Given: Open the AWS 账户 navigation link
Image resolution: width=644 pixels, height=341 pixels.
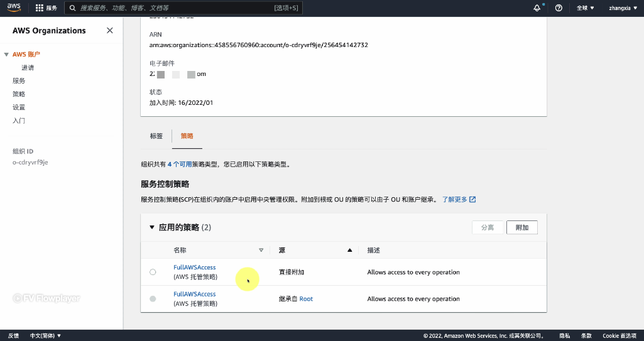Looking at the screenshot, I should [26, 54].
